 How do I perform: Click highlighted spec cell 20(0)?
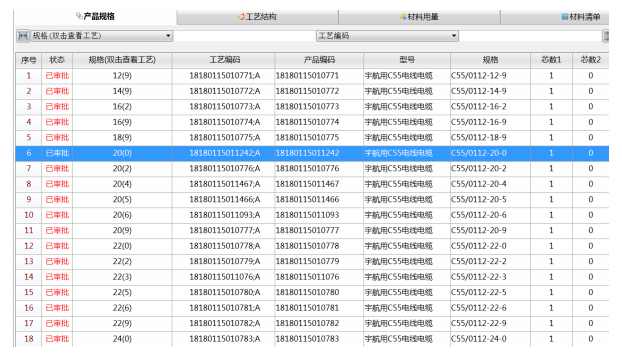[x=122, y=153]
